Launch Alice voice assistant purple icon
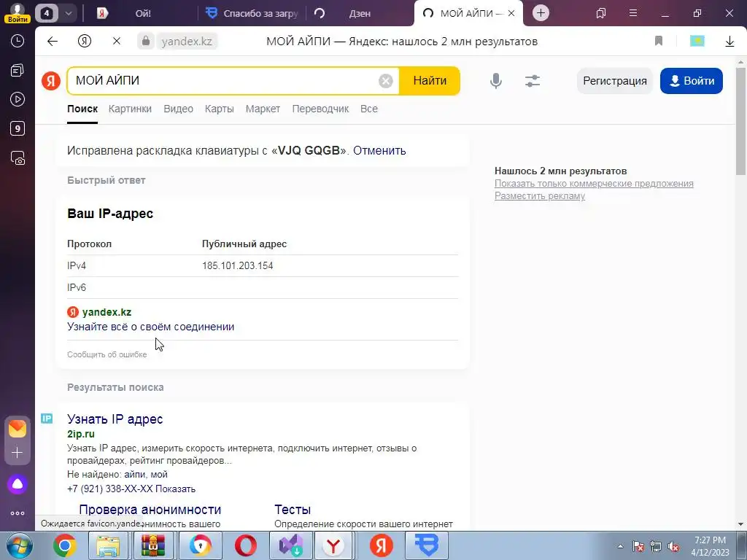The width and height of the screenshot is (747, 560). 18,484
